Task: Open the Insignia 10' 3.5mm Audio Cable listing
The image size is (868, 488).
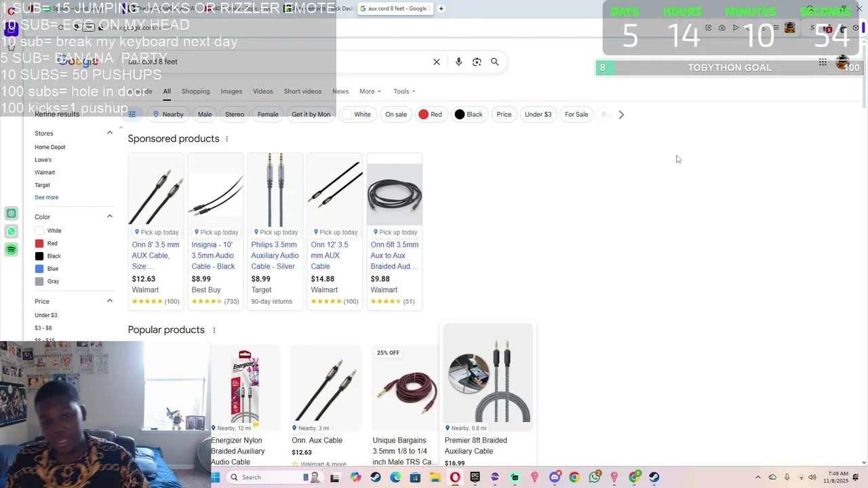Action: click(x=214, y=256)
